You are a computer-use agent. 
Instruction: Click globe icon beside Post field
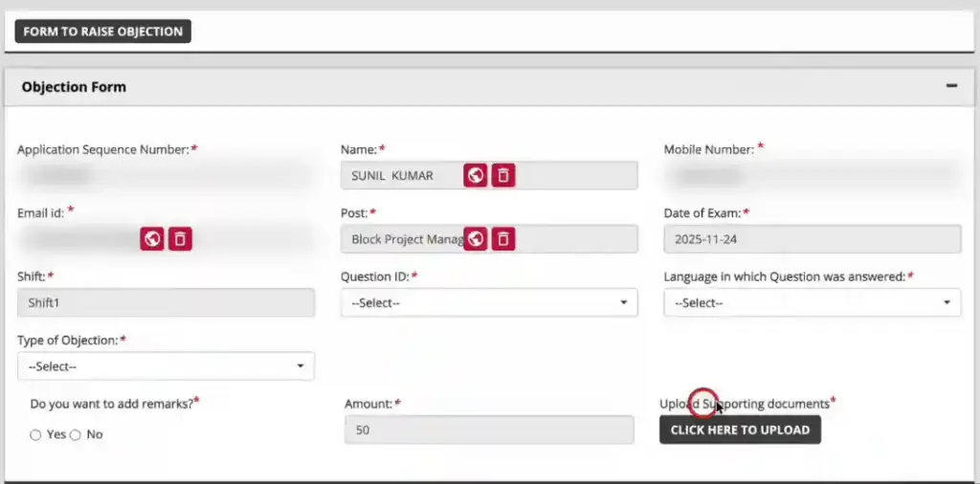click(476, 238)
